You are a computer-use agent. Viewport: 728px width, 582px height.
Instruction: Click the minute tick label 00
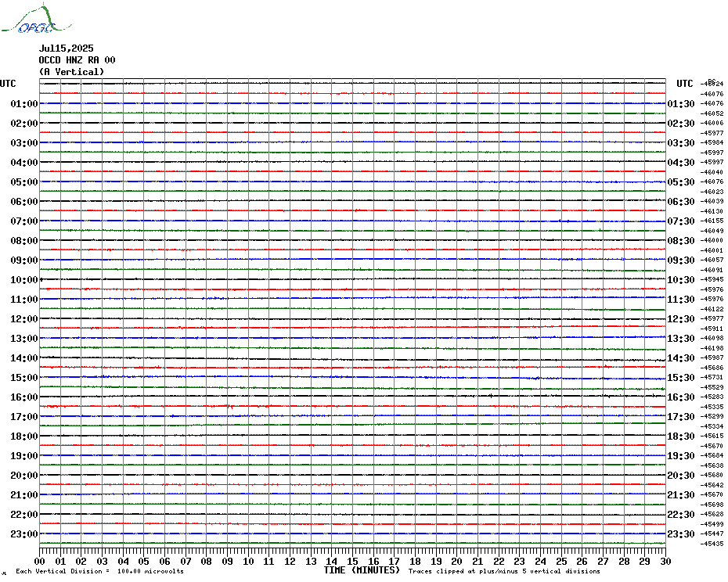(40, 561)
